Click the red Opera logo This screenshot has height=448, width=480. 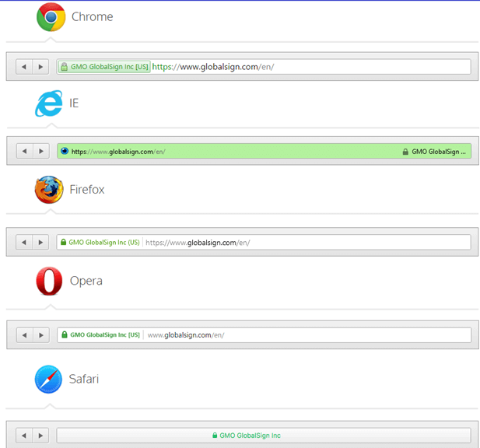point(49,281)
